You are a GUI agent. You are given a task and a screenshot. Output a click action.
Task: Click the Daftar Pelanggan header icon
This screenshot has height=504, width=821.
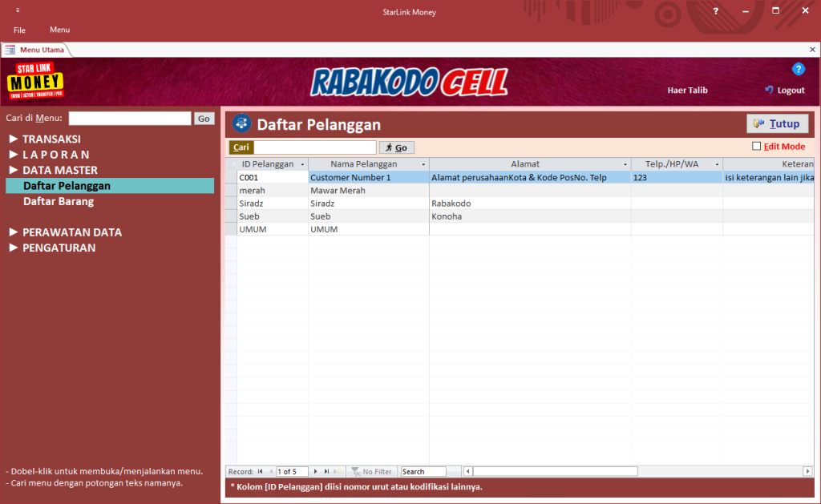click(241, 123)
